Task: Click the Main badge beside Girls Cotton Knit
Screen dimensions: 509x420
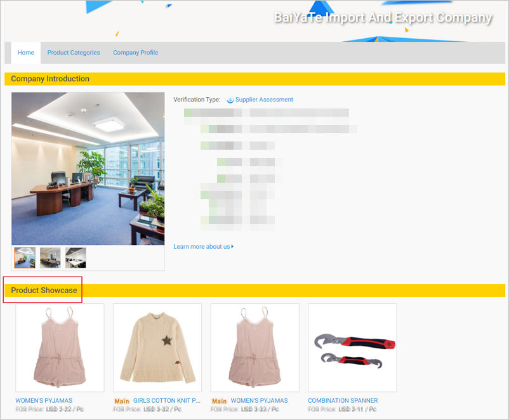Action: tap(122, 401)
